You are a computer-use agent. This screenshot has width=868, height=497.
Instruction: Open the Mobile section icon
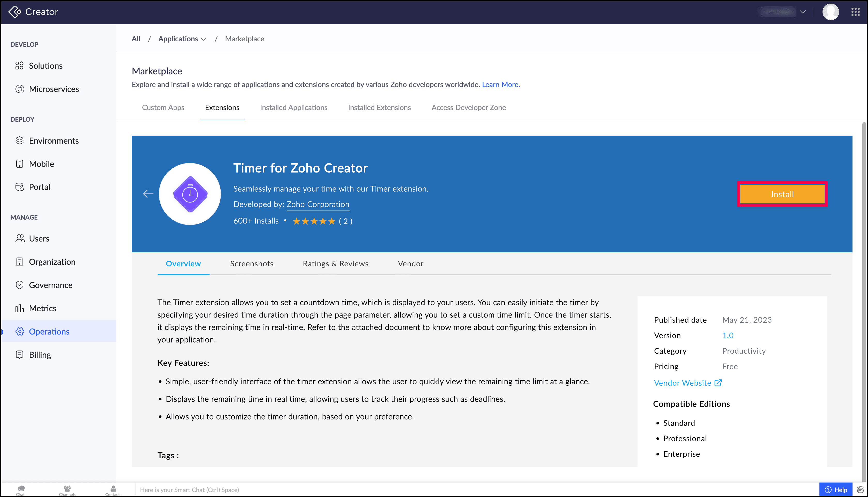click(x=19, y=164)
